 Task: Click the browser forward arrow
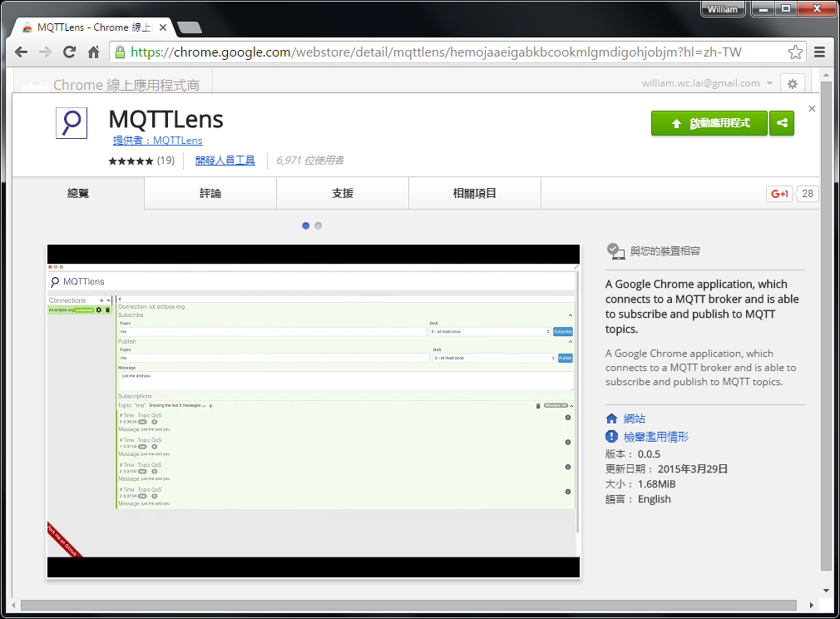pos(45,52)
